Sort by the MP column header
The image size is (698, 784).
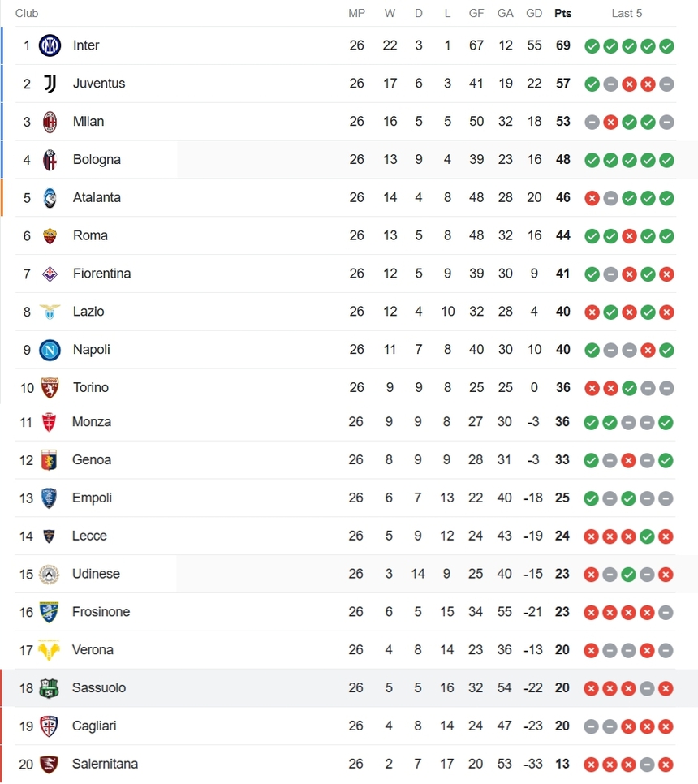(x=356, y=13)
